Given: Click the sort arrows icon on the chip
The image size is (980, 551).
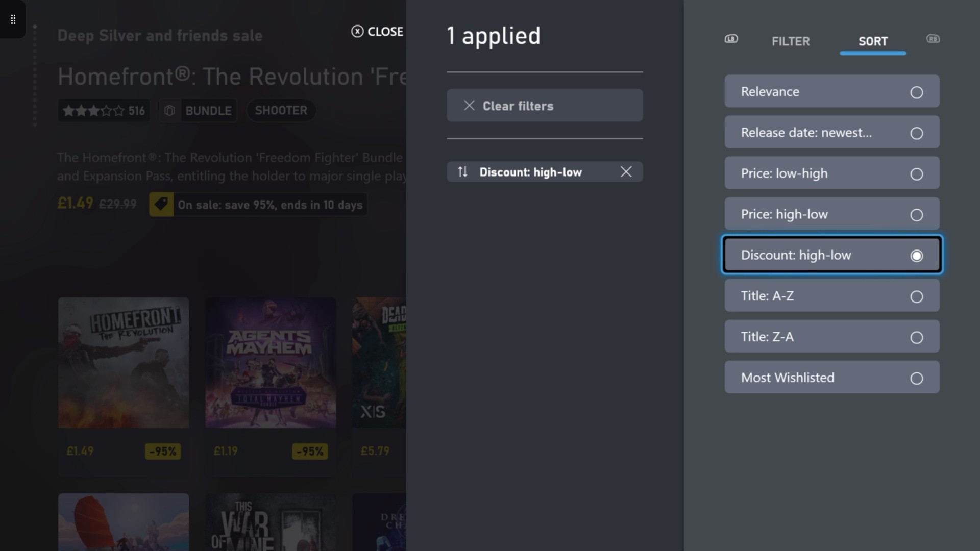Looking at the screenshot, I should [x=462, y=172].
